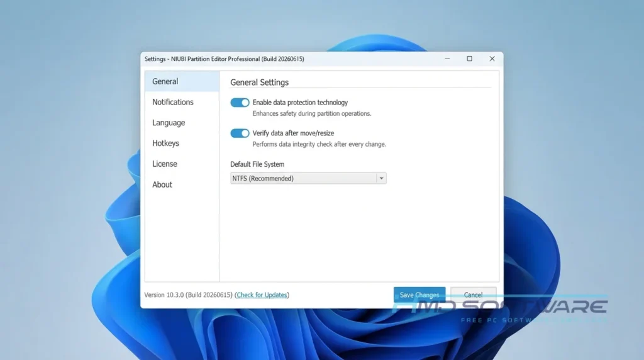Click 'Performs data integrity check' description
This screenshot has height=360, width=644.
(319, 144)
